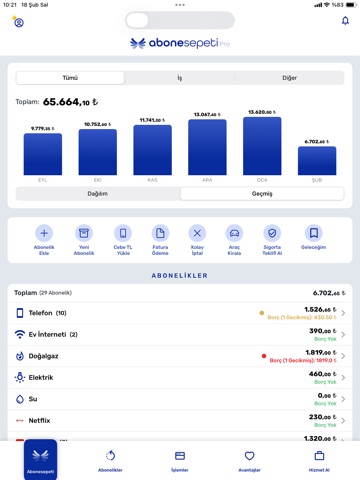
Task: Click Toplam (29 Abonelik) label
Action: pyautogui.click(x=43, y=293)
